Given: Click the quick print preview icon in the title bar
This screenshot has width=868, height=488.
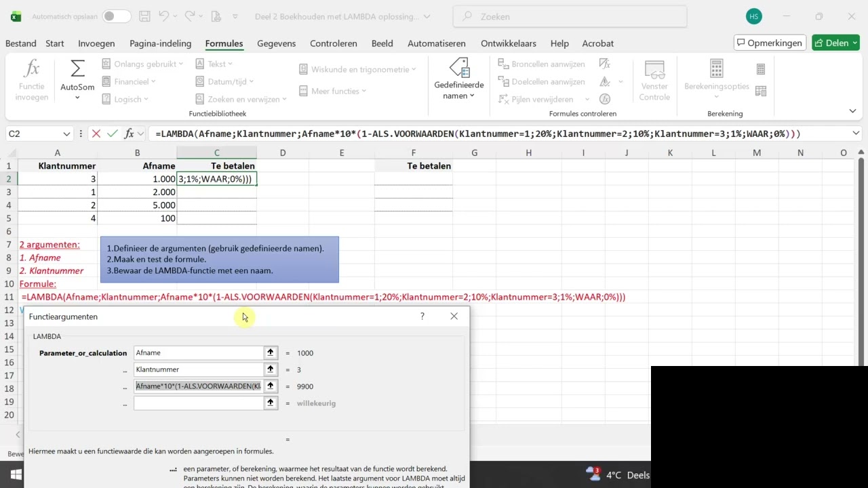Looking at the screenshot, I should pyautogui.click(x=216, y=16).
